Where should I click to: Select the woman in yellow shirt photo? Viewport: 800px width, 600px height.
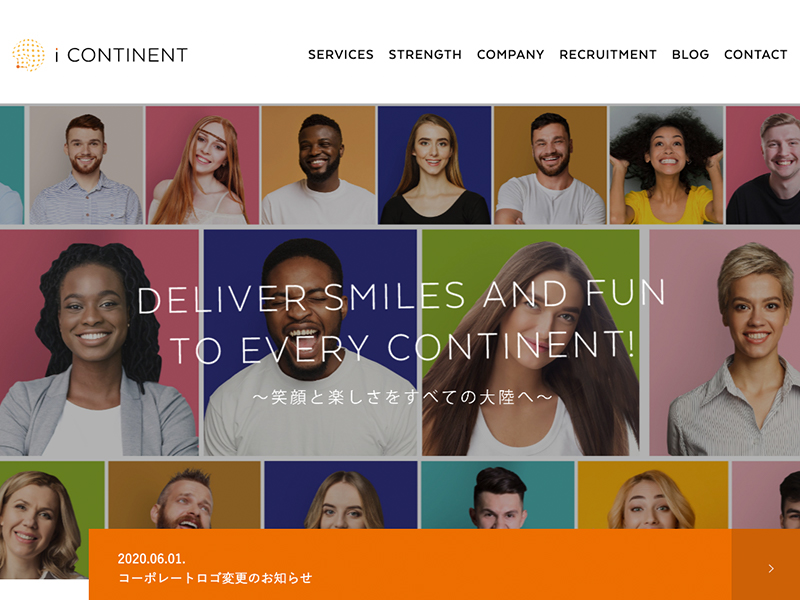(666, 165)
